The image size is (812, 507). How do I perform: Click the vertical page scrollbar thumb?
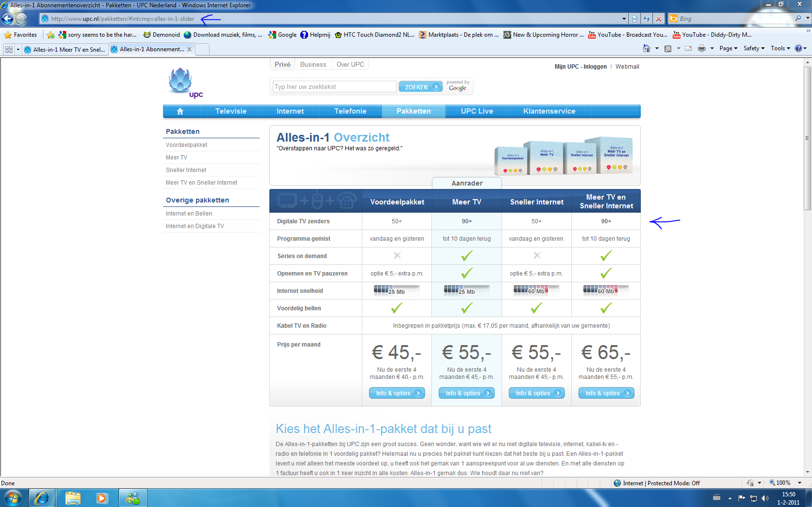pos(807,138)
